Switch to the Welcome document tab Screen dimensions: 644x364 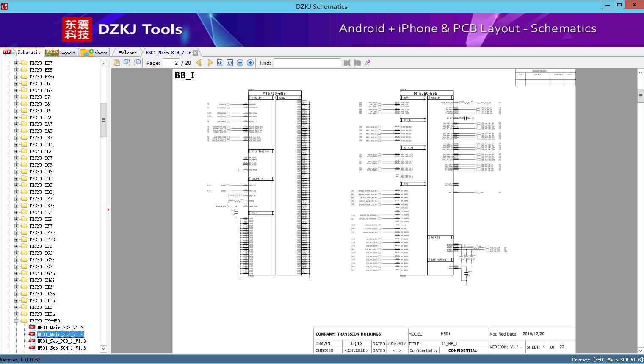click(x=128, y=53)
